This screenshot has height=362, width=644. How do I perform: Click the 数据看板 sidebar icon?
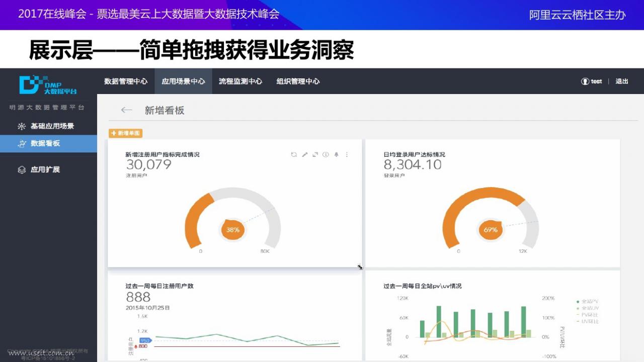(22, 144)
